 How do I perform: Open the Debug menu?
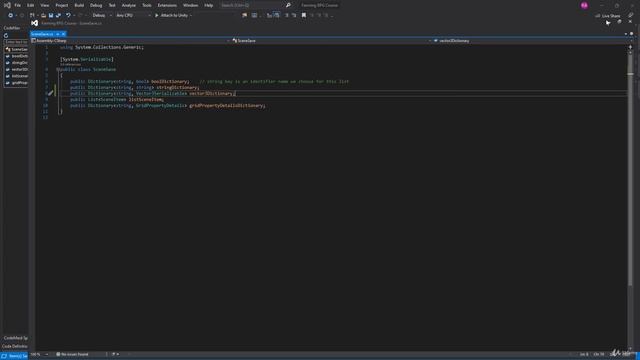(x=96, y=5)
